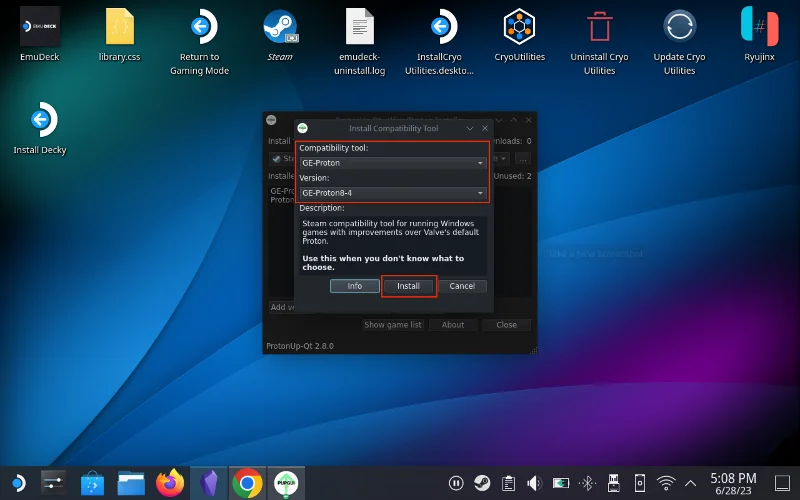Image resolution: width=800 pixels, height=500 pixels.
Task: Open the Dolphin file manager taskbar icon
Action: 131,483
